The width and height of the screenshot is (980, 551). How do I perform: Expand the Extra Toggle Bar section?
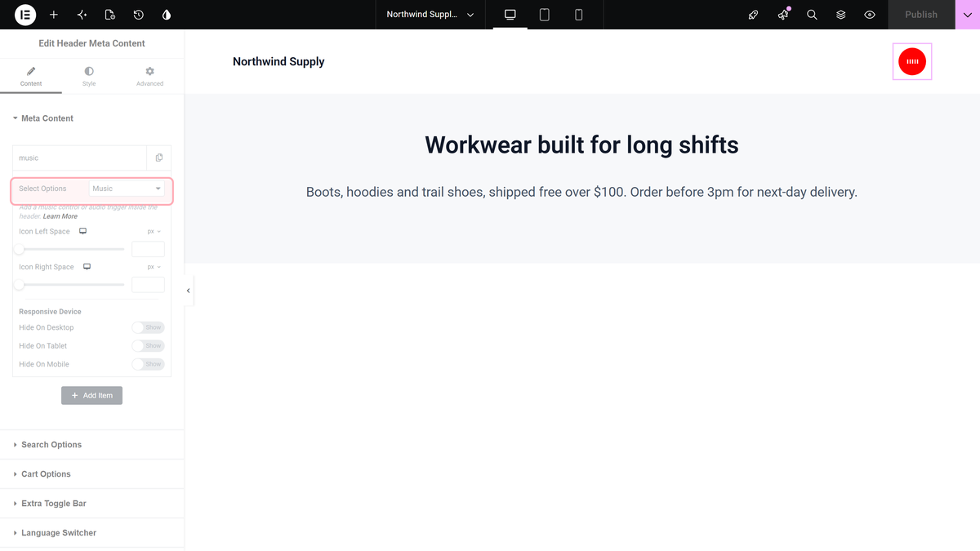point(91,504)
